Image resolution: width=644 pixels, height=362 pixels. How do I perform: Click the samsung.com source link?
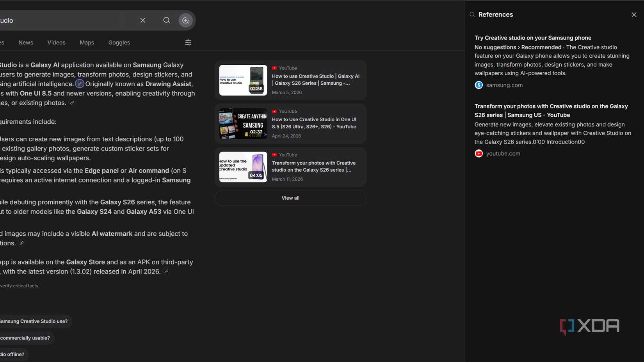pos(504,85)
